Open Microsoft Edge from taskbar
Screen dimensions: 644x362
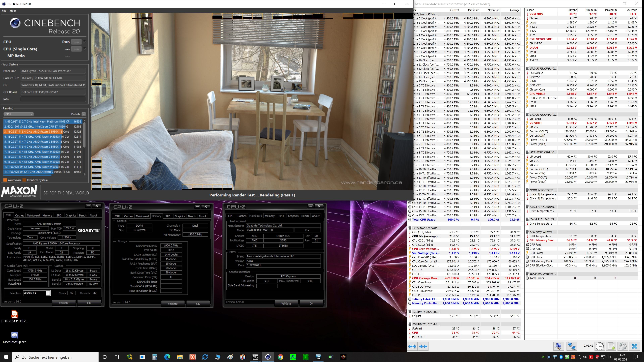(x=167, y=357)
